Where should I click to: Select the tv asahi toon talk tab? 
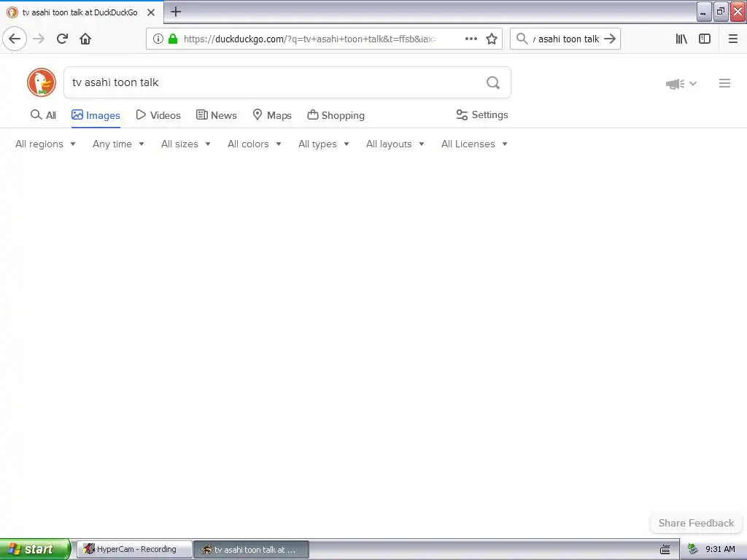[x=81, y=12]
